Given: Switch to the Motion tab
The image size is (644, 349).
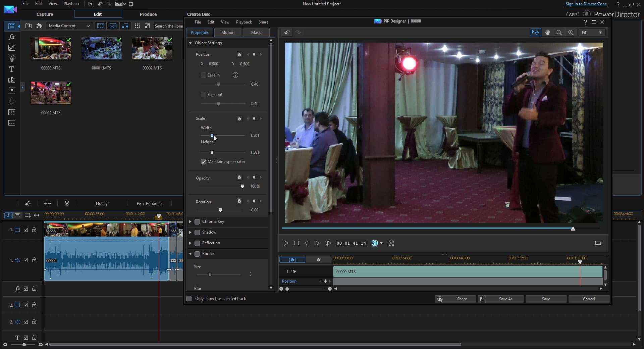Looking at the screenshot, I should (x=228, y=33).
